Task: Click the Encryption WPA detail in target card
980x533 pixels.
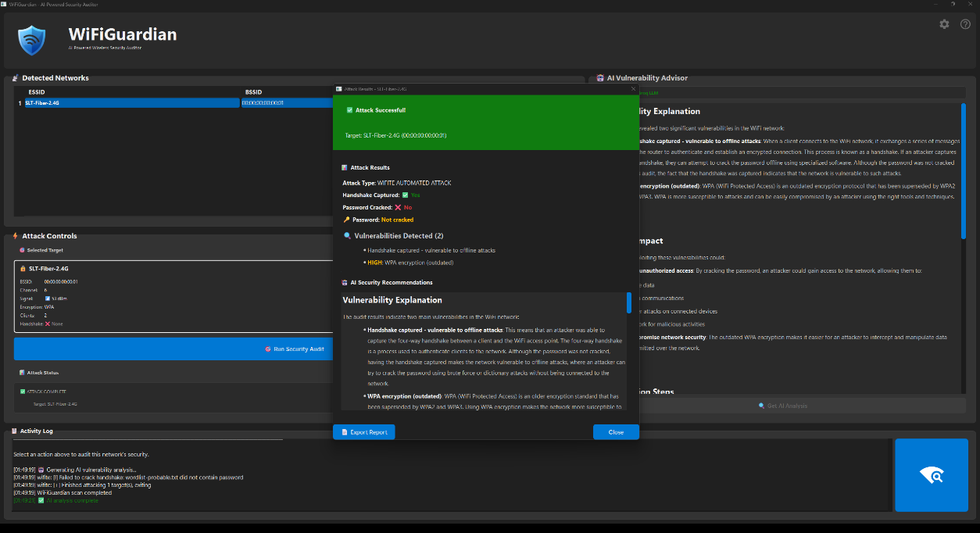Action: tap(37, 307)
